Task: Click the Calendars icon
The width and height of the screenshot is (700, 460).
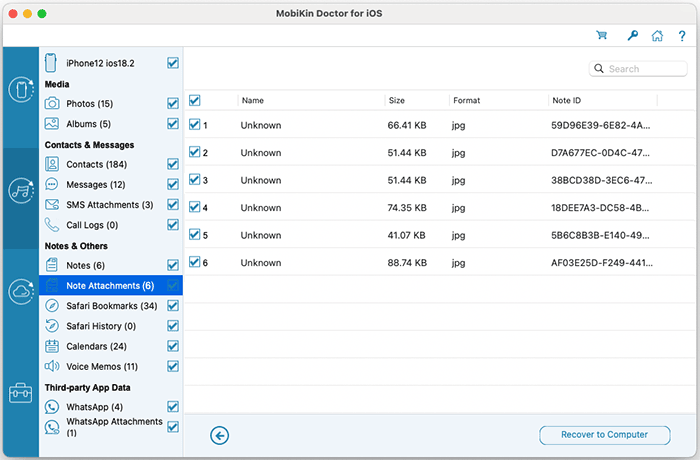Action: coord(52,346)
